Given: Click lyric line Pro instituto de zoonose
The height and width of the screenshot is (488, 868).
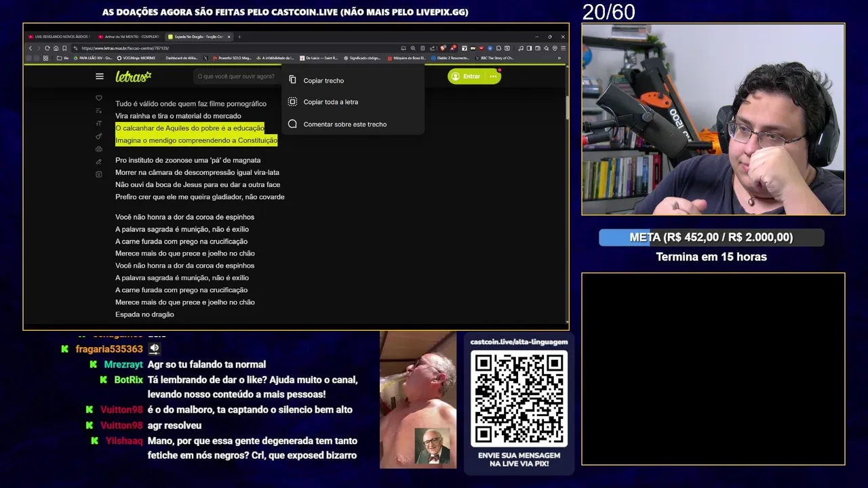Looking at the screenshot, I should tap(188, 160).
